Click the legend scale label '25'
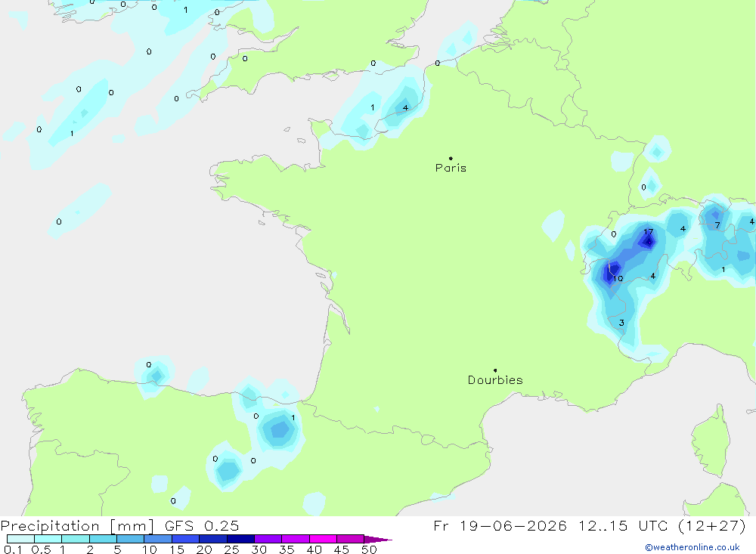Image resolution: width=756 pixels, height=554 pixels. tap(231, 549)
